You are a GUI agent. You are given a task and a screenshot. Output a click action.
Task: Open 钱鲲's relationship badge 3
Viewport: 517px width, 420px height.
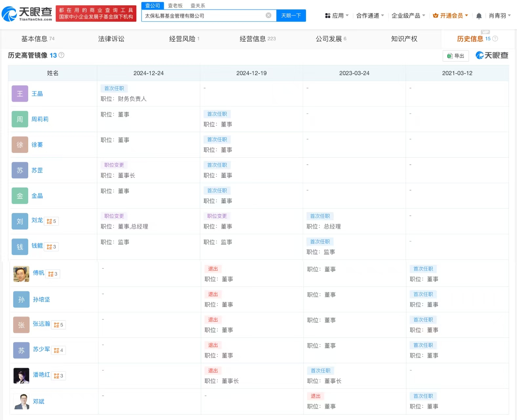tap(52, 247)
